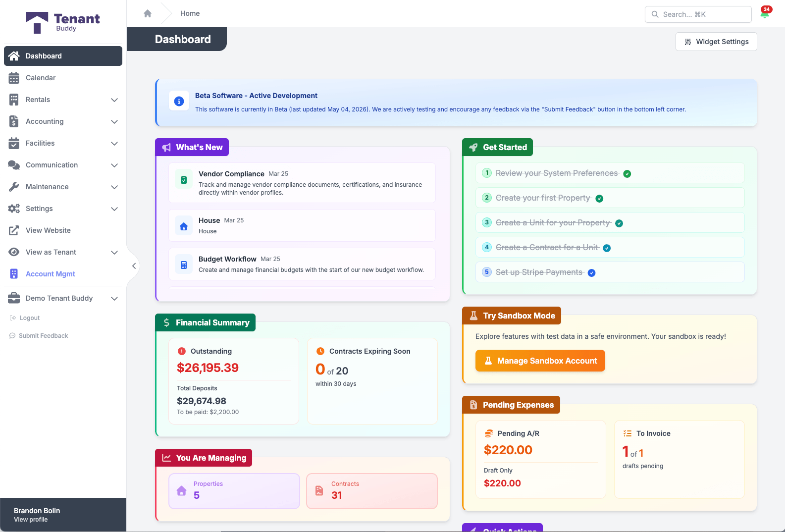785x532 pixels.
Task: Toggle the Set up Stripe Payments checkmark
Action: tap(591, 273)
